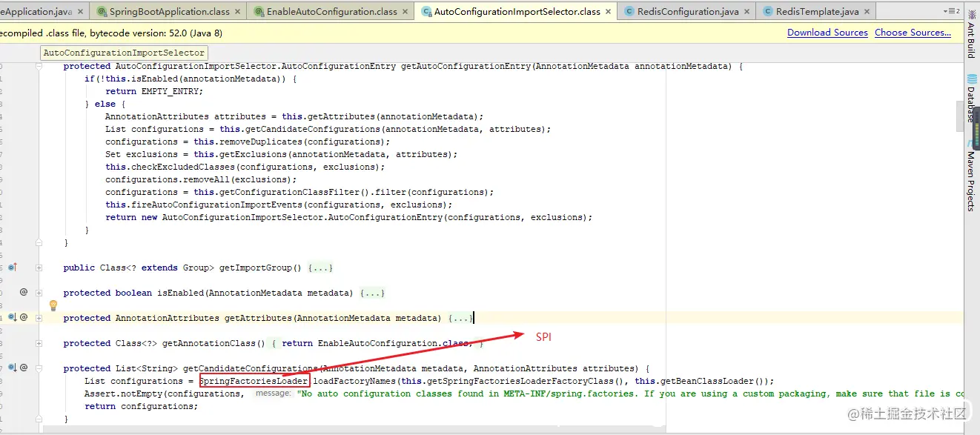
Task: Click the Choose Sources... link
Action: pyautogui.click(x=913, y=33)
